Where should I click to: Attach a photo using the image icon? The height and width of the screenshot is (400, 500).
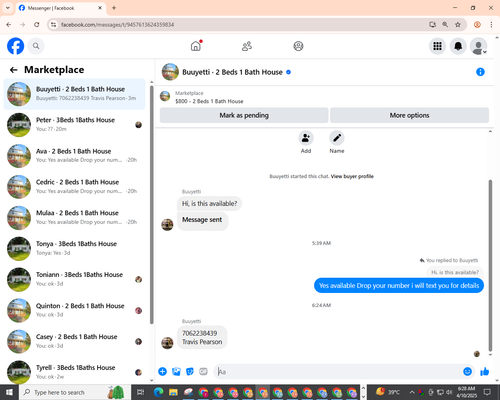(x=176, y=371)
